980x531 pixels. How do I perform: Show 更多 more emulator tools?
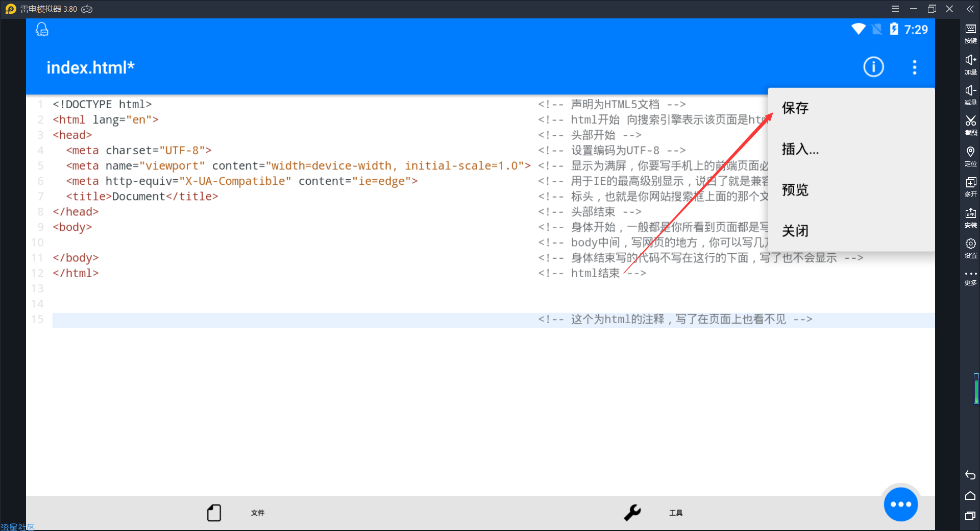(x=970, y=278)
